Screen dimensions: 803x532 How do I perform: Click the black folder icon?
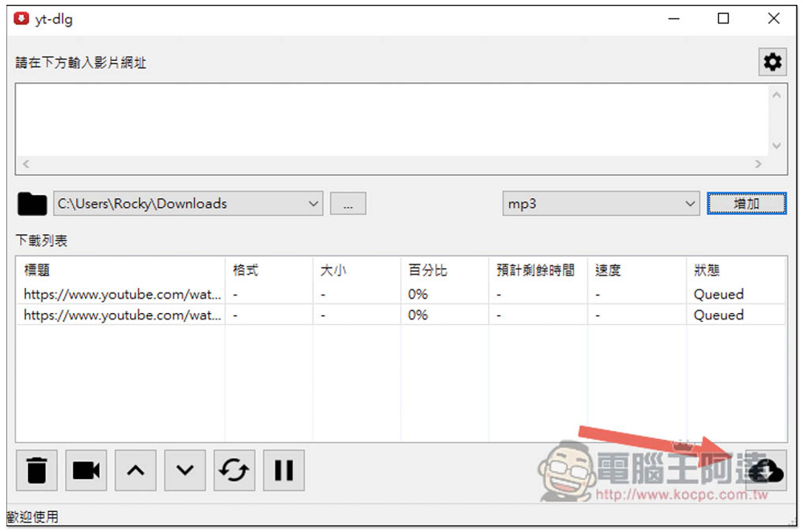(32, 204)
